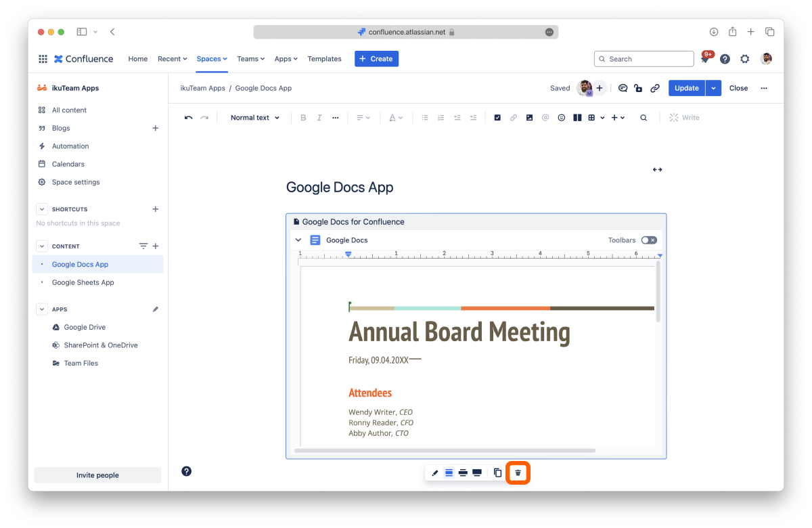Click the Create button
The height and width of the screenshot is (528, 812).
click(376, 59)
